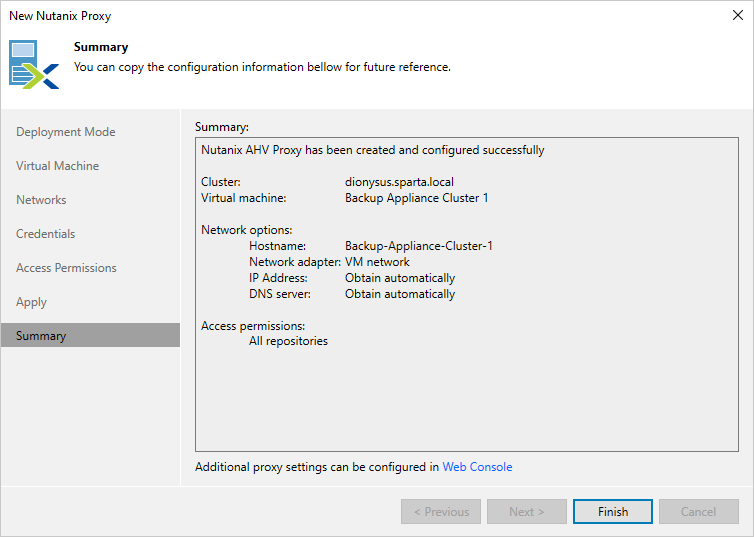Open the Web Console link
Viewport: 754px width, 537px height.
click(477, 467)
